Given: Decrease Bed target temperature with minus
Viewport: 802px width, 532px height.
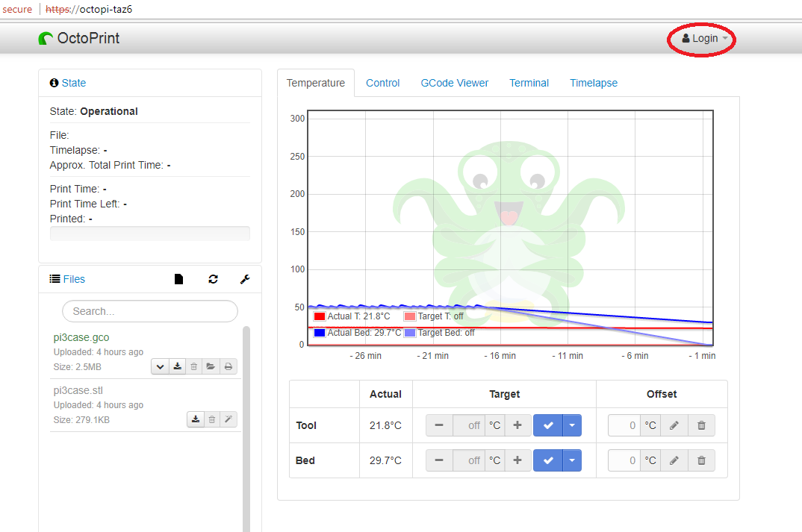Looking at the screenshot, I should coord(439,460).
